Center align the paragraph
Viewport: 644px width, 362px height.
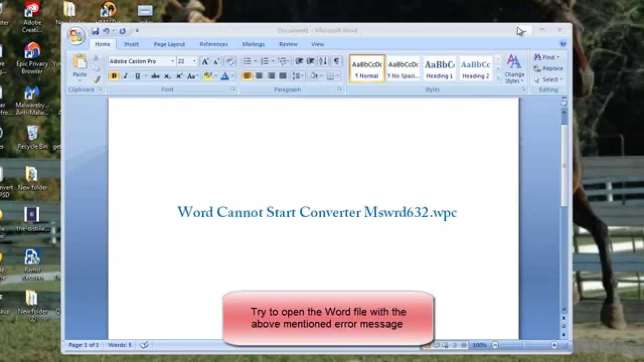[x=259, y=76]
